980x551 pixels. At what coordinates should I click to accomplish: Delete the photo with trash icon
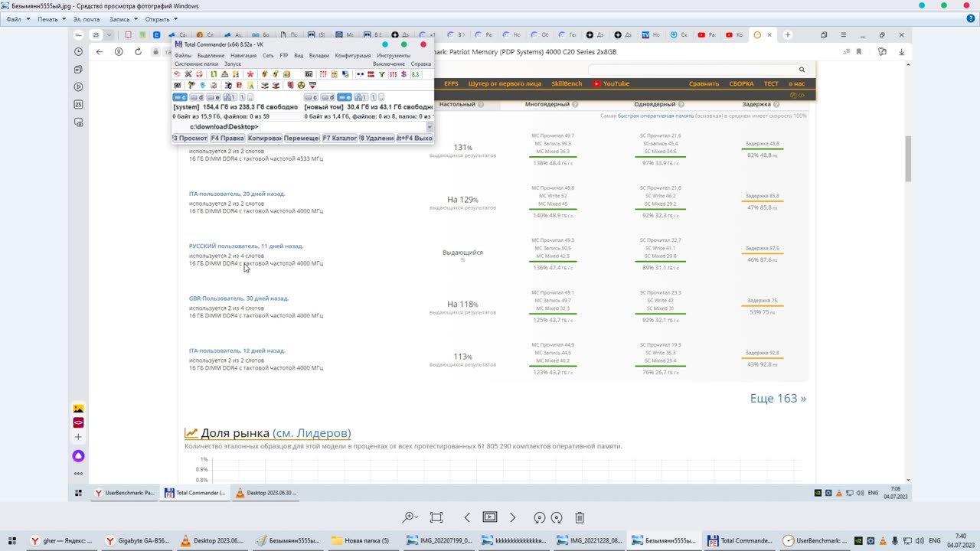(x=580, y=517)
